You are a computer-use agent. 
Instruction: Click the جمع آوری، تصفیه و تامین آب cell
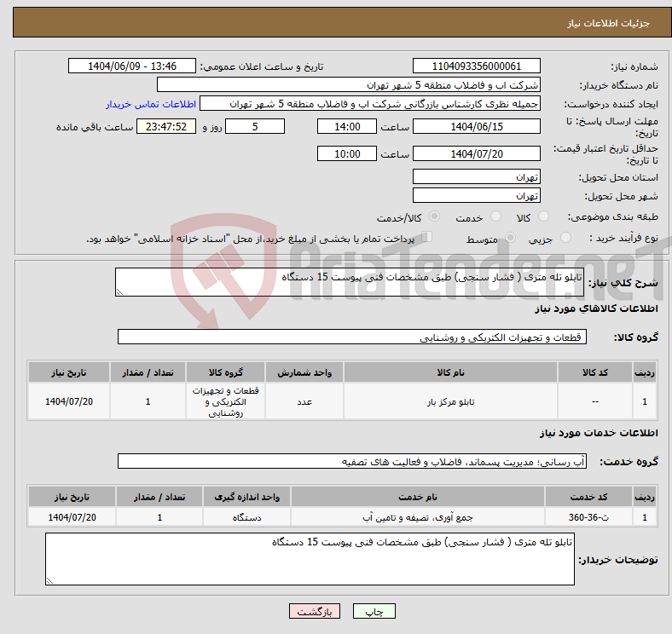tap(418, 517)
